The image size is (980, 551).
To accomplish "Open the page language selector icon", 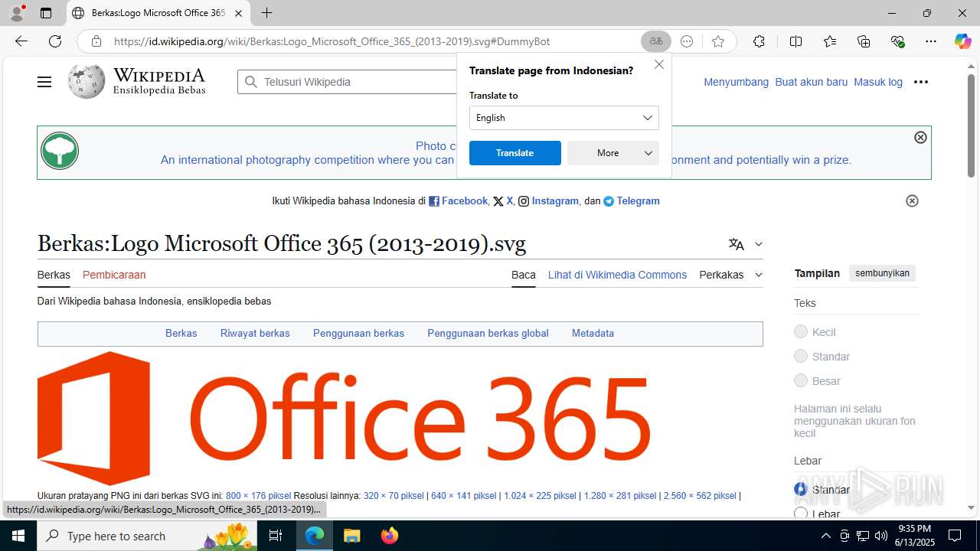I will (737, 244).
